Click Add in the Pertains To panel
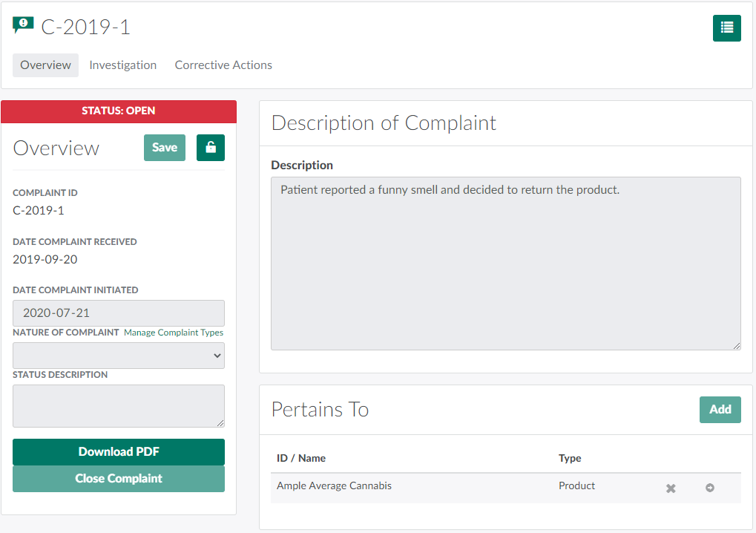 tap(720, 410)
